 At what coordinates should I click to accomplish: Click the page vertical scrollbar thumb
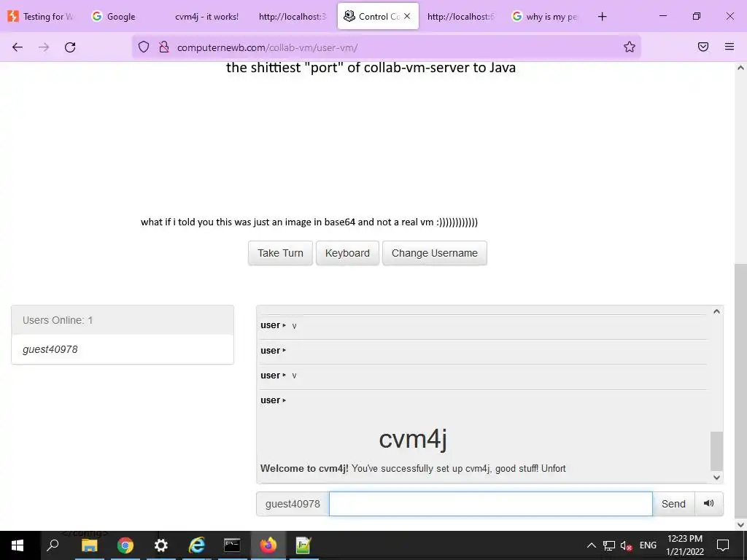(740, 389)
